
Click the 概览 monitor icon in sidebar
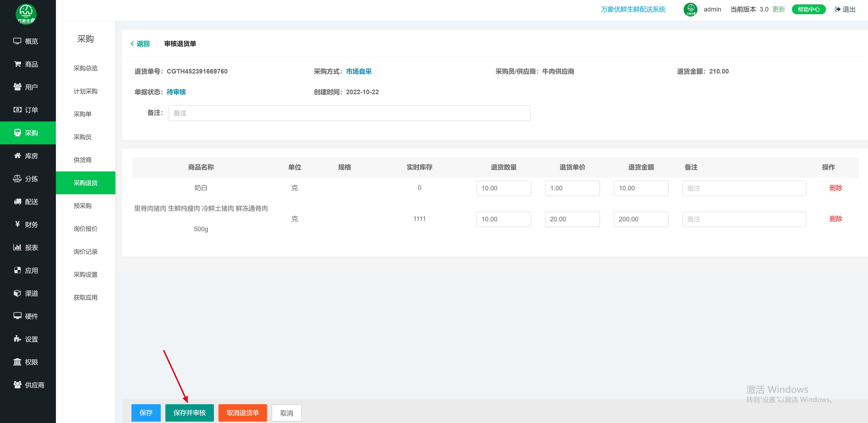[x=17, y=41]
